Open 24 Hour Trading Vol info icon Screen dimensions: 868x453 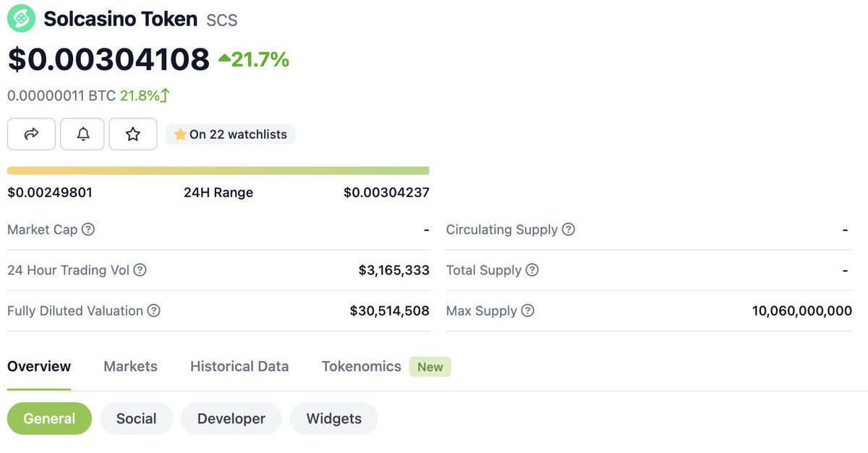click(x=140, y=270)
